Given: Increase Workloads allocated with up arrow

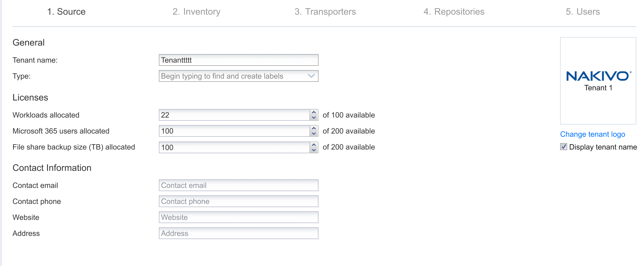Looking at the screenshot, I should (314, 112).
